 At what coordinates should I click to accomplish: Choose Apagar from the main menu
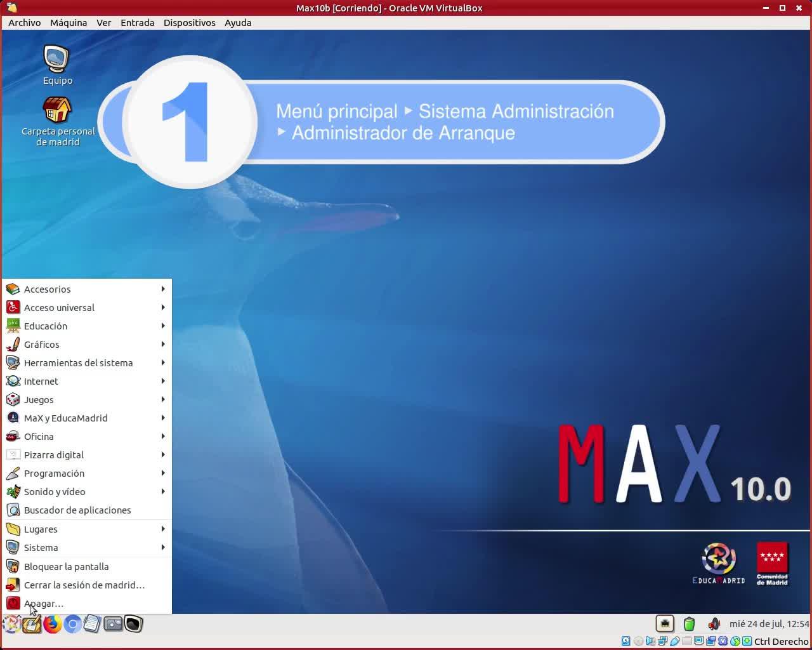click(x=87, y=603)
